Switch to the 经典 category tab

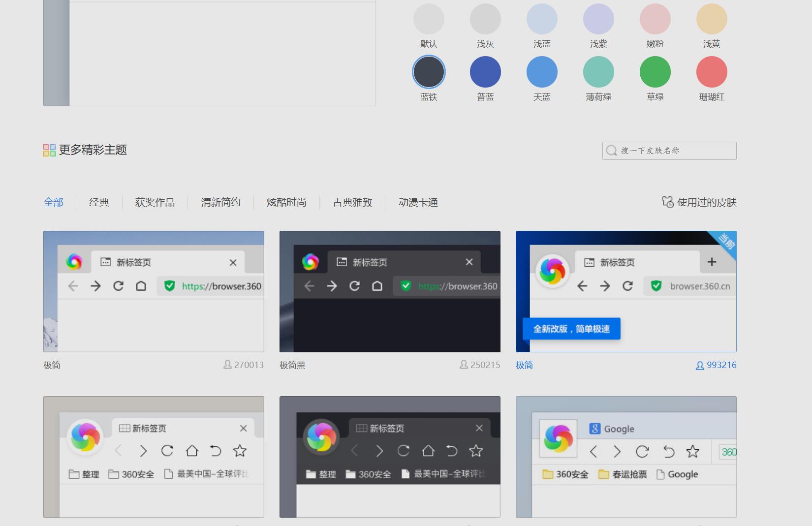point(98,202)
